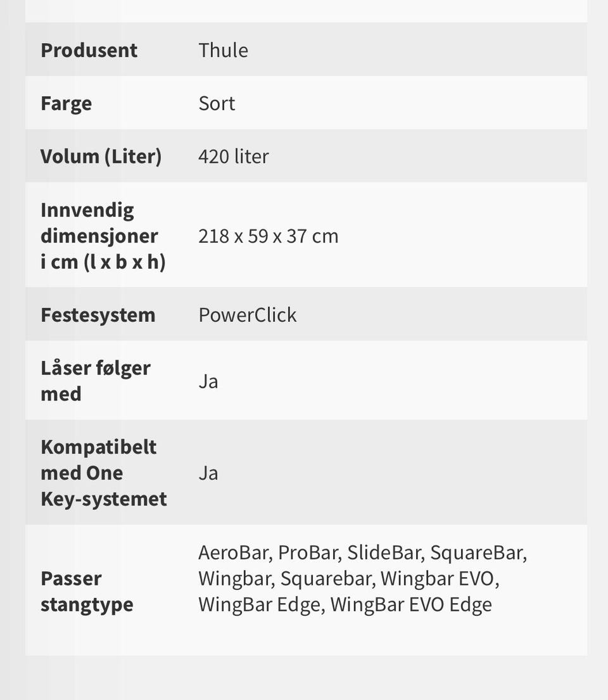Click the WingBar EVO Edge text

410,604
